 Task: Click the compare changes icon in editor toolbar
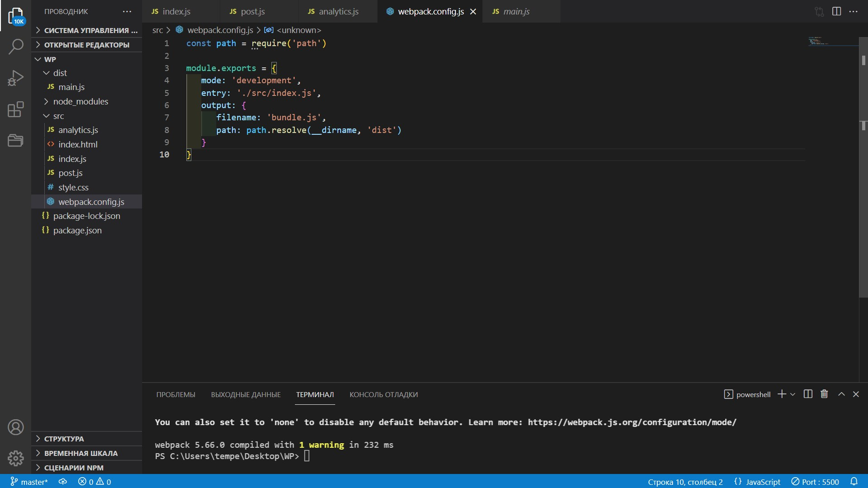819,11
